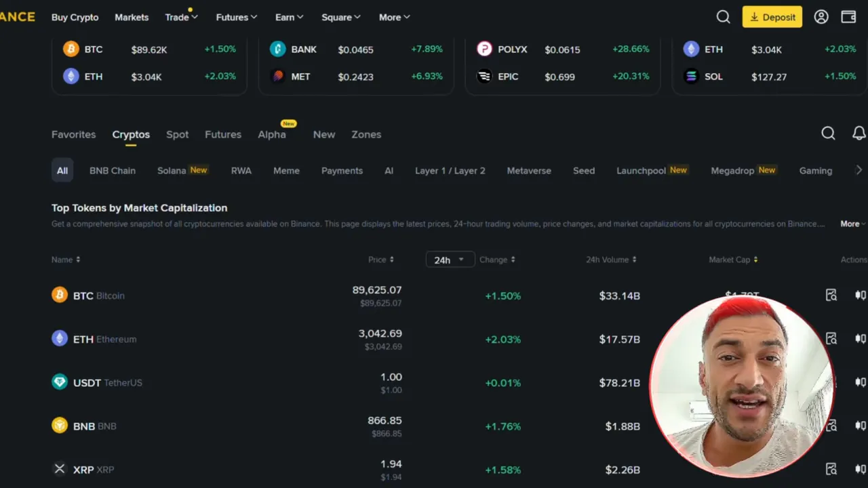Open the search icon in top navigation
868x488 pixels.
[x=723, y=17]
